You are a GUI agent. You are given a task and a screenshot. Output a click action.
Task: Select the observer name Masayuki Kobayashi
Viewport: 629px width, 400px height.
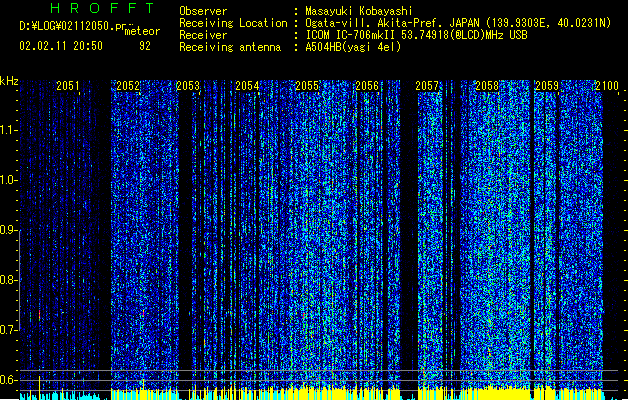pos(359,11)
